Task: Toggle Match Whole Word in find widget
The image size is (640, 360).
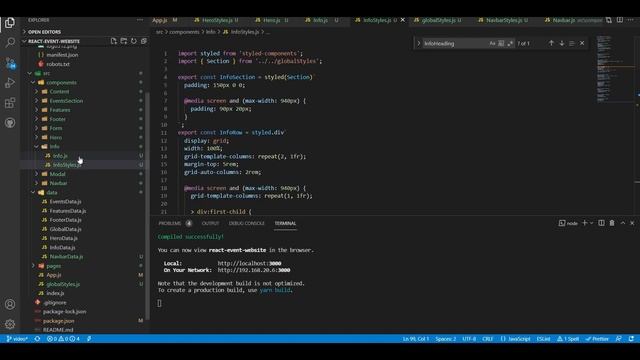Action: pyautogui.click(x=501, y=43)
